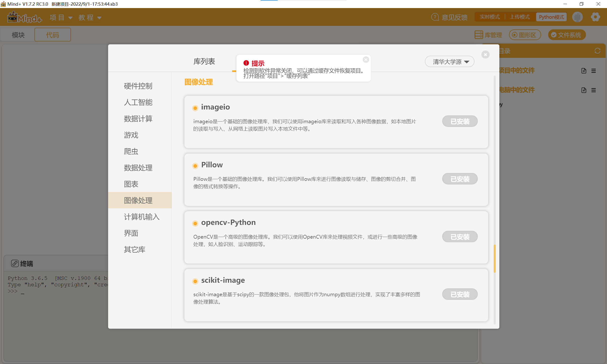Select the 计算机输入 category
The height and width of the screenshot is (364, 607).
coord(142,217)
